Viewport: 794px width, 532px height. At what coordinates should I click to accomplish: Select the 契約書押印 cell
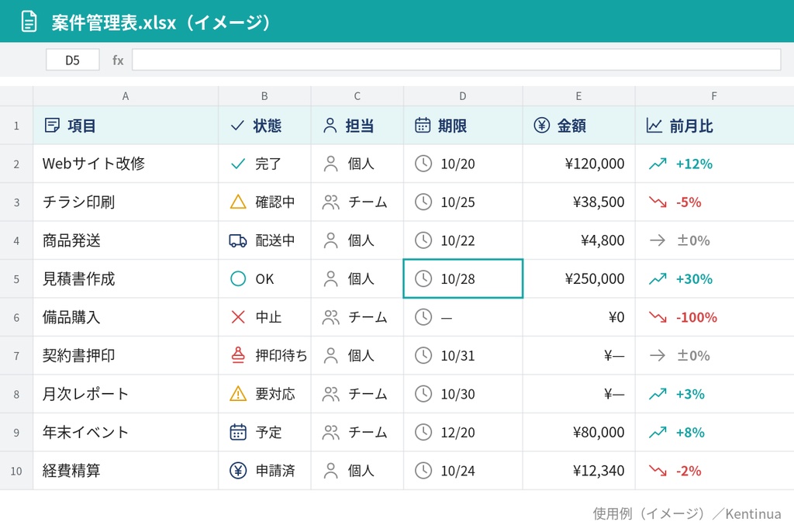(126, 356)
